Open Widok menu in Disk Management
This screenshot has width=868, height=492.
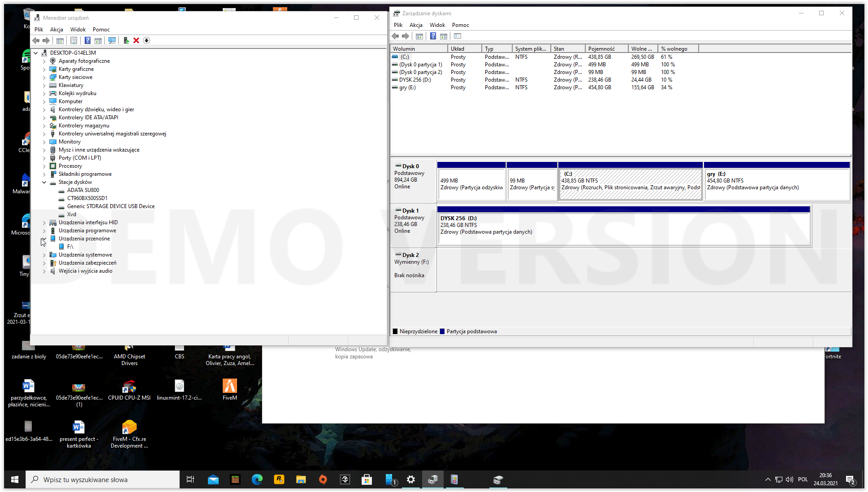pos(437,25)
